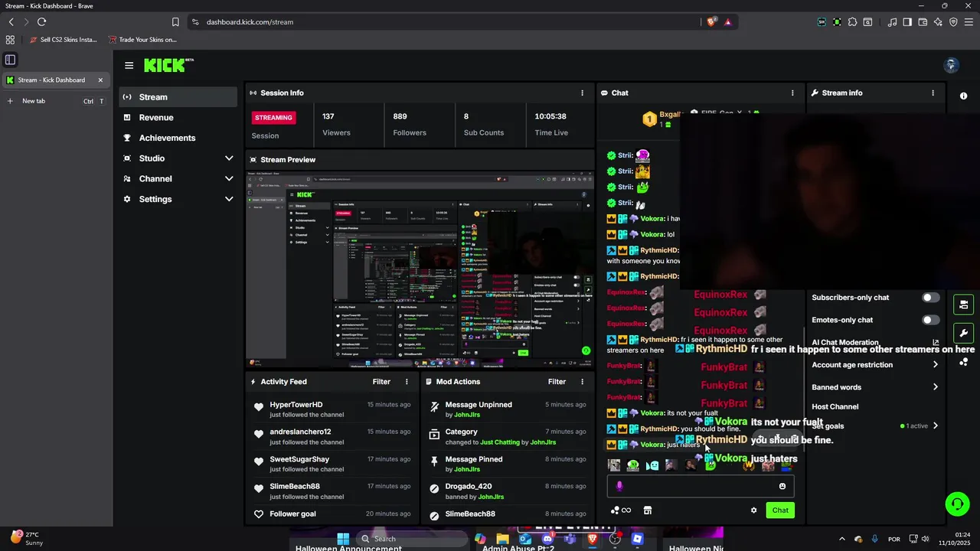Open Trade Your Skins bookmark

[x=142, y=40]
